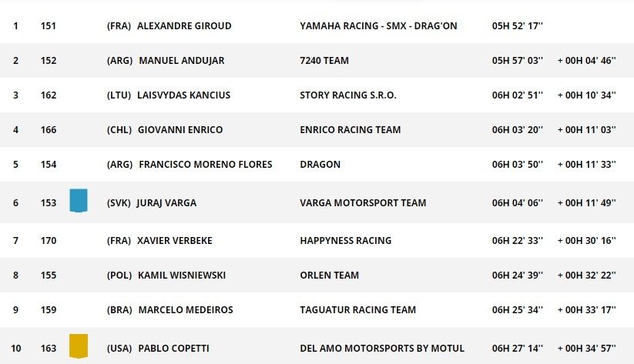The width and height of the screenshot is (634, 364).
Task: Click Xavier Verbeke rider name
Action: coord(175,241)
